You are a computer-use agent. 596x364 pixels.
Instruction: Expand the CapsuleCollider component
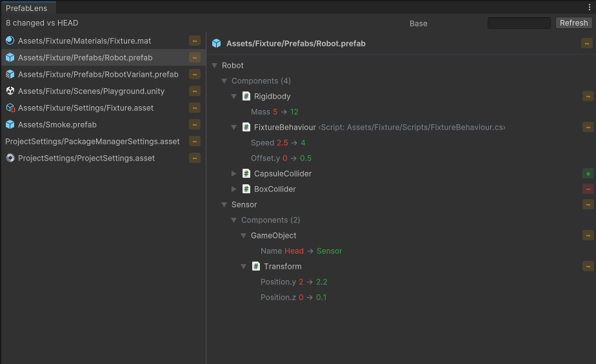[x=234, y=173]
